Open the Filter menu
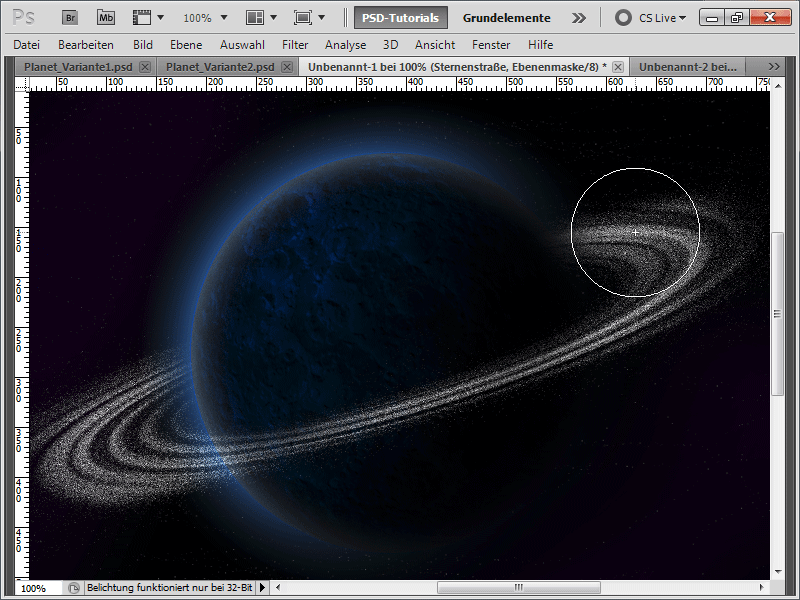The height and width of the screenshot is (600, 800). coord(295,45)
